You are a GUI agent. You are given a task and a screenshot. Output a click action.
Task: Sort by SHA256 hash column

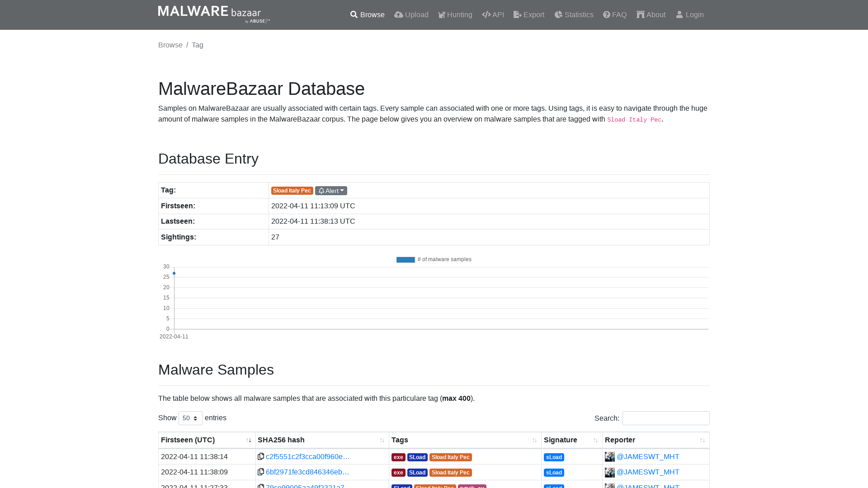(322, 440)
